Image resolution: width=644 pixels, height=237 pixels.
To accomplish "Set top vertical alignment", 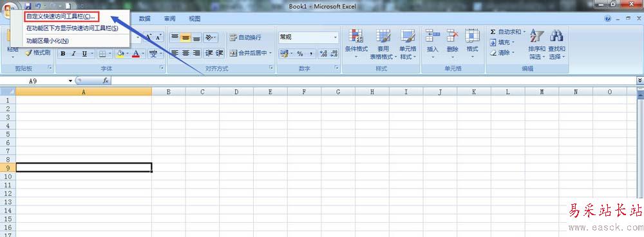I will tap(175, 37).
